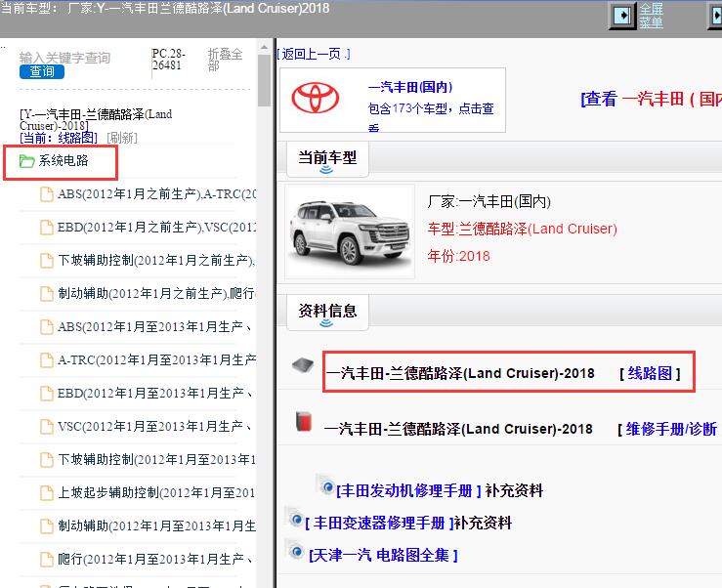722x588 pixels.
Task: Click the 当前：线路图 link
Action: [x=59, y=138]
